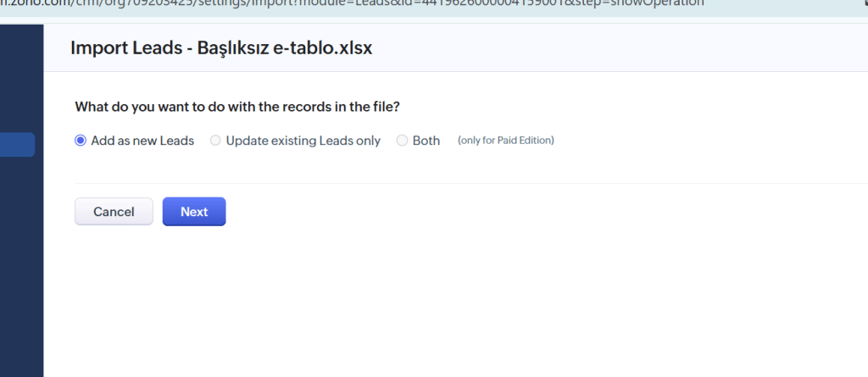Open the highlighted blue sidebar menu item
The image size is (868, 377).
point(17,145)
